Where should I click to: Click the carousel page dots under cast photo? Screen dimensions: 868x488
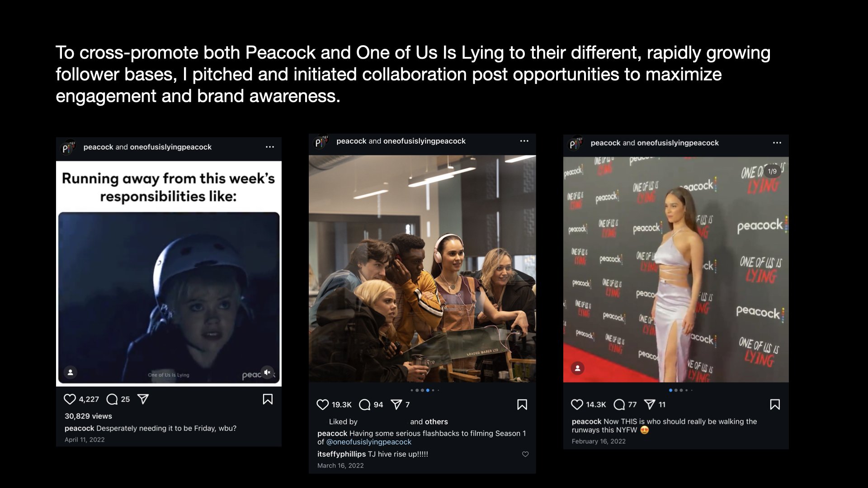click(425, 390)
